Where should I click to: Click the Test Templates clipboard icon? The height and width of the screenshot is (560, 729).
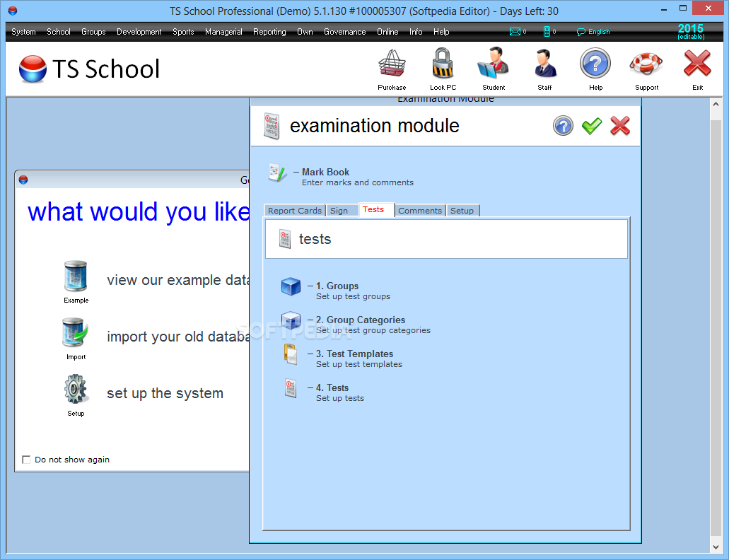tap(291, 354)
